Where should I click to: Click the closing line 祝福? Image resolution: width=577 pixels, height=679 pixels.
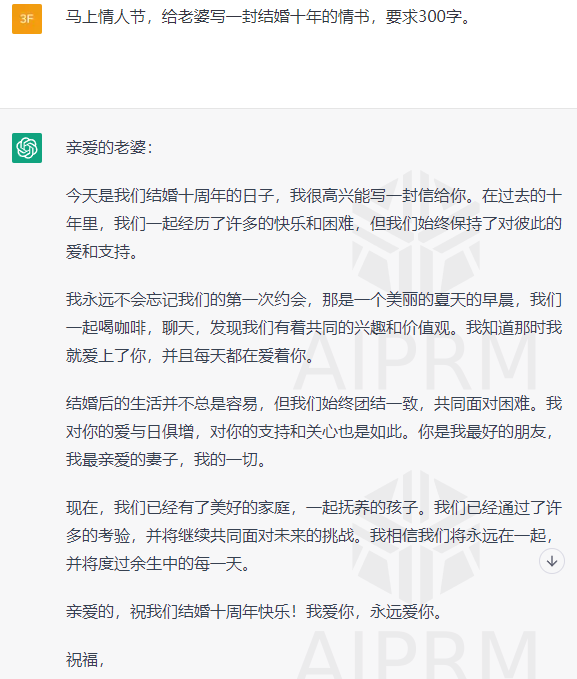point(85,660)
